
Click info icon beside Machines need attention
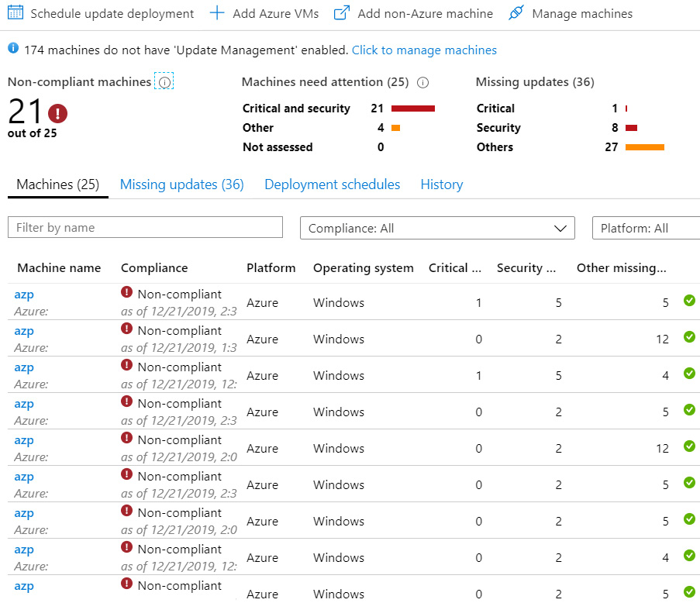(x=423, y=82)
